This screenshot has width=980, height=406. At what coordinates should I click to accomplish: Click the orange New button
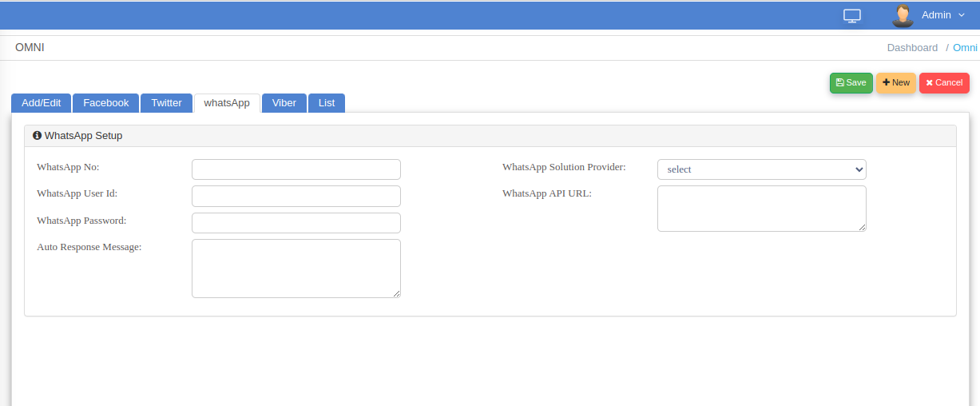click(x=895, y=83)
